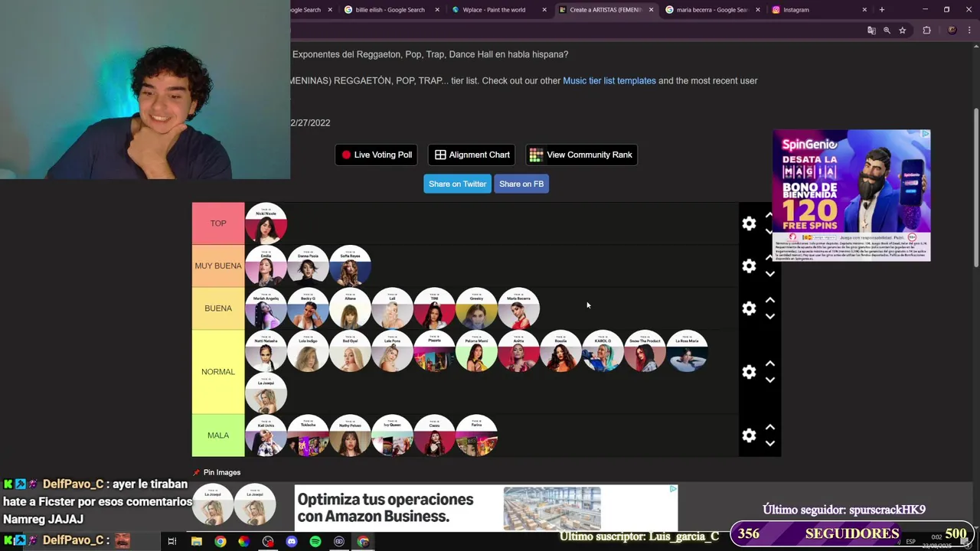Viewport: 980px width, 551px height.
Task: Select Rosalia artist image
Action: point(560,350)
